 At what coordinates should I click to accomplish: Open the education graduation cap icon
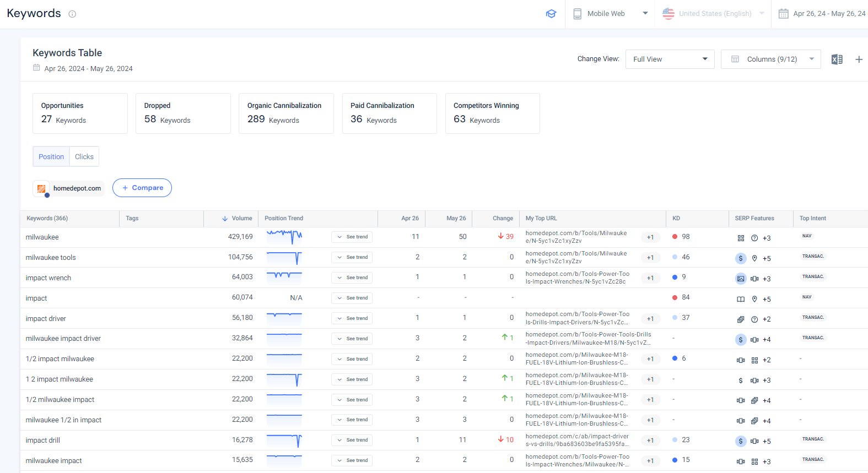pos(551,14)
